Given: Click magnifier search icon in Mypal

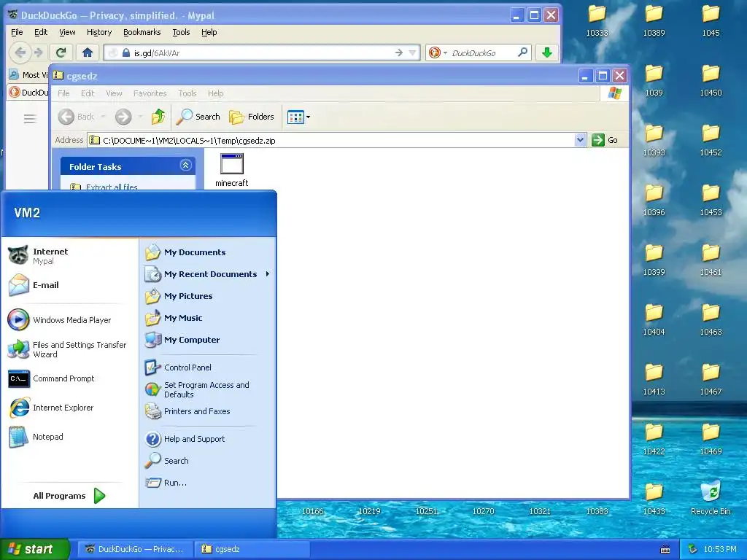Looking at the screenshot, I should point(522,52).
